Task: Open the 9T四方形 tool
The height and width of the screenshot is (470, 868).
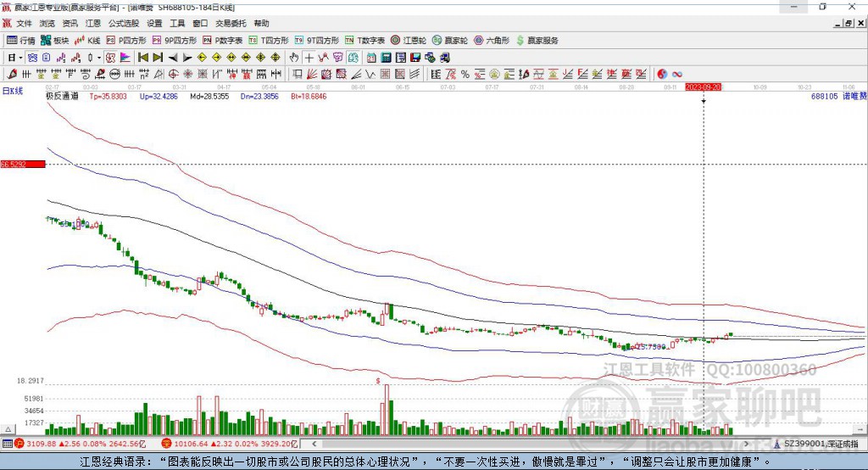Action: coord(317,41)
